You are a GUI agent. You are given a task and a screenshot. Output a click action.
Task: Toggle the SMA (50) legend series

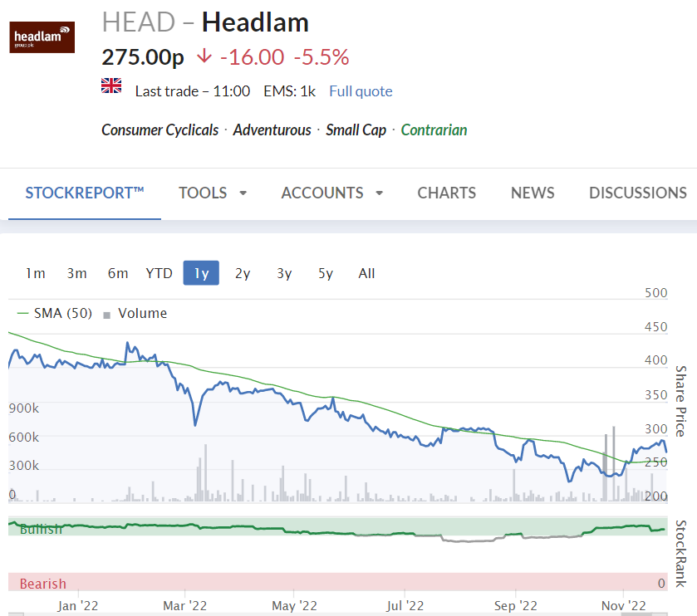55,313
